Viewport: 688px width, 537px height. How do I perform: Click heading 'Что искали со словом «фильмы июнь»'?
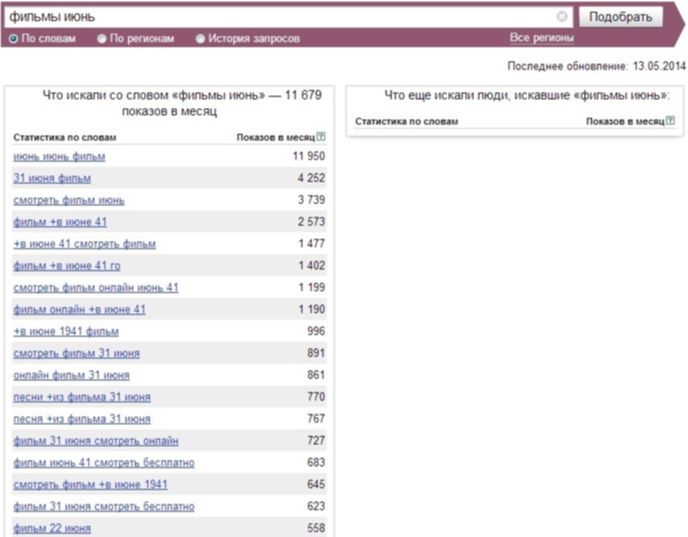point(154,95)
